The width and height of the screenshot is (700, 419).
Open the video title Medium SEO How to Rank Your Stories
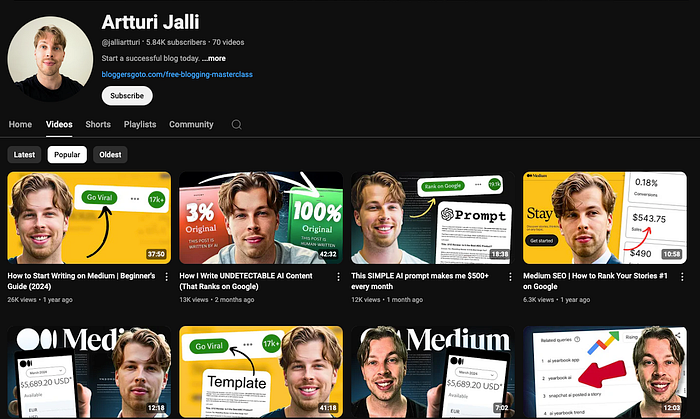596,281
